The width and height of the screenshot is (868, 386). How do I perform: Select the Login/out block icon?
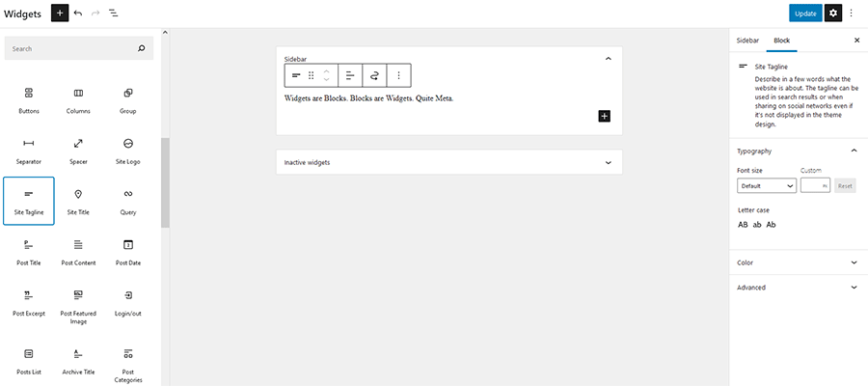click(128, 300)
